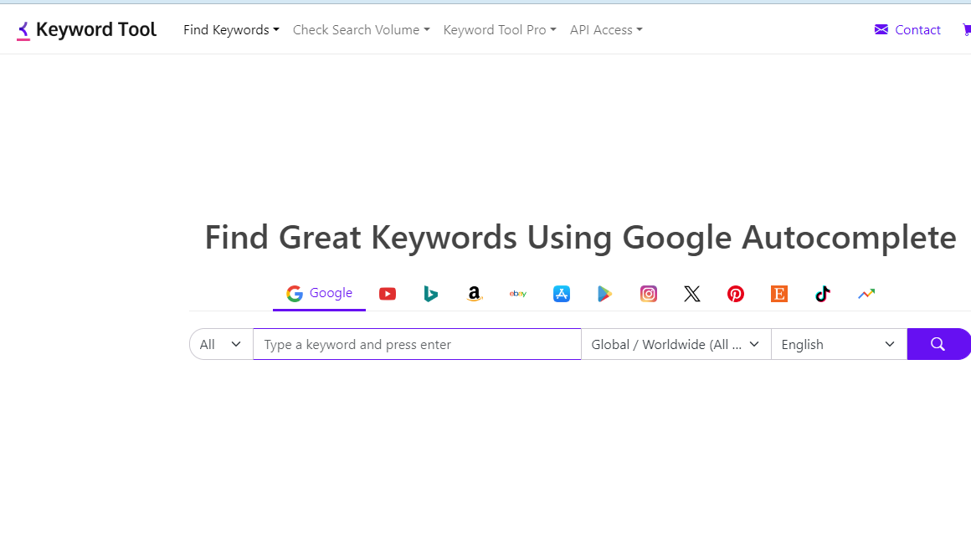
Task: Pick the Google Play Store icon
Action: pos(604,294)
